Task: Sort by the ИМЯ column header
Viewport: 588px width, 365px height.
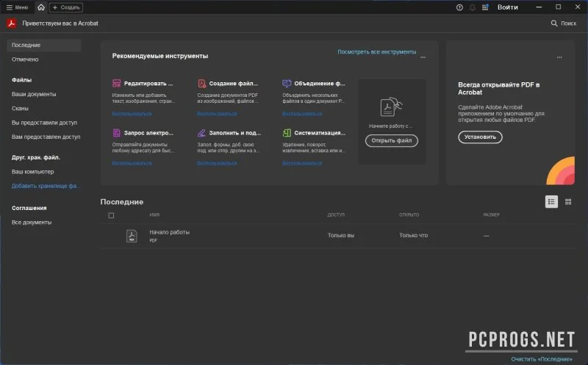Action: point(154,214)
